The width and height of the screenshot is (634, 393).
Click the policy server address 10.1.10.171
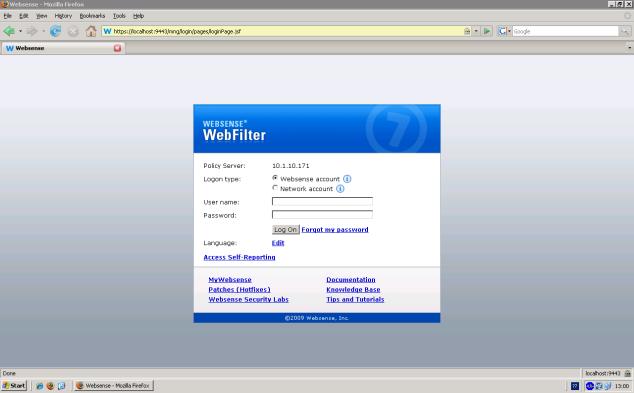click(x=291, y=166)
